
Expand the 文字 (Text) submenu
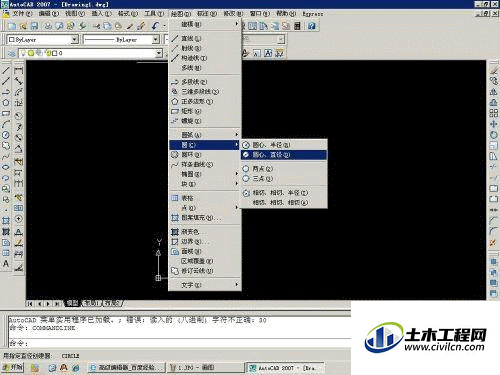click(205, 285)
